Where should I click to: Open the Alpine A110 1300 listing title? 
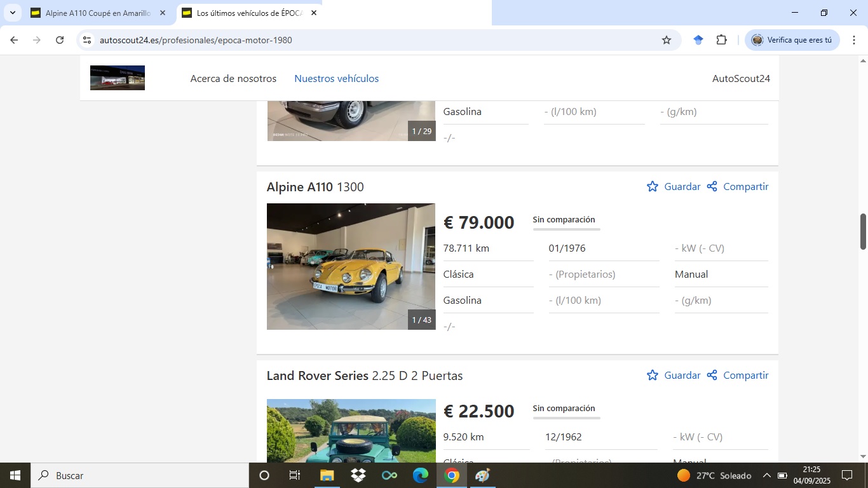coord(315,187)
